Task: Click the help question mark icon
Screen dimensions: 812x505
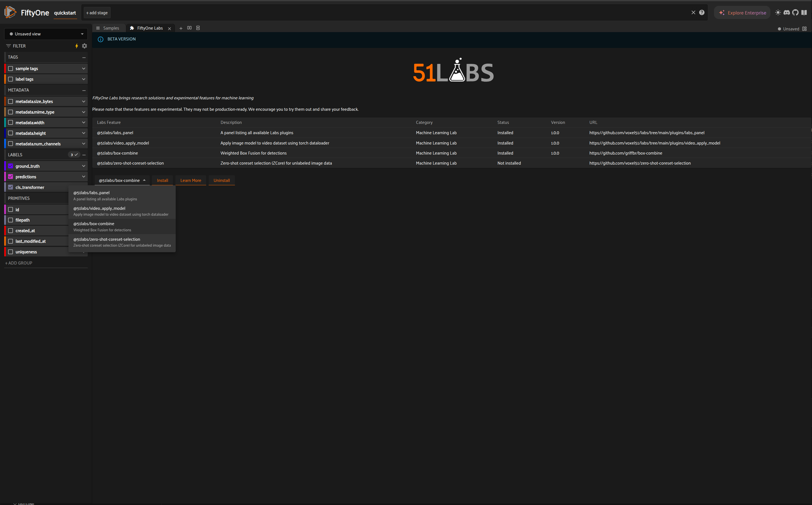Action: coord(702,13)
